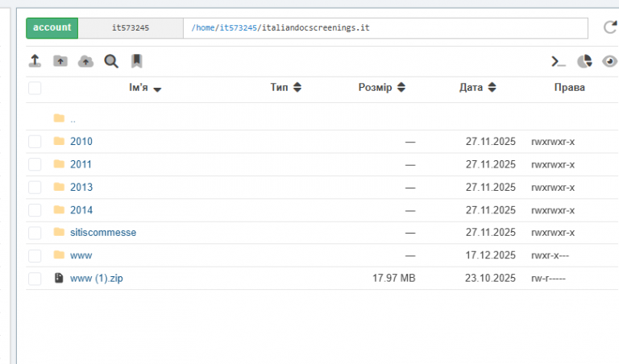Open the bookmarks icon
Image resolution: width=619 pixels, height=364 pixels.
[x=136, y=61]
